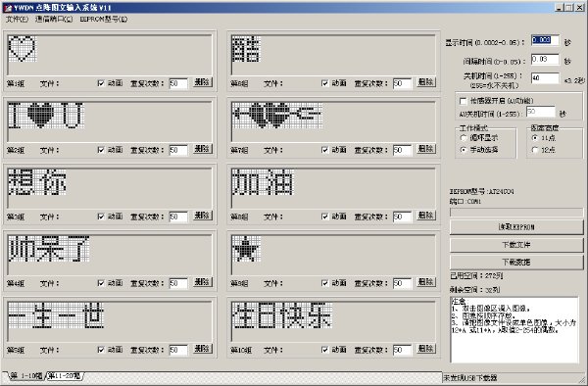
Task: Select the 帅呆了 dot-matrix image in group 4
Action: click(x=48, y=248)
